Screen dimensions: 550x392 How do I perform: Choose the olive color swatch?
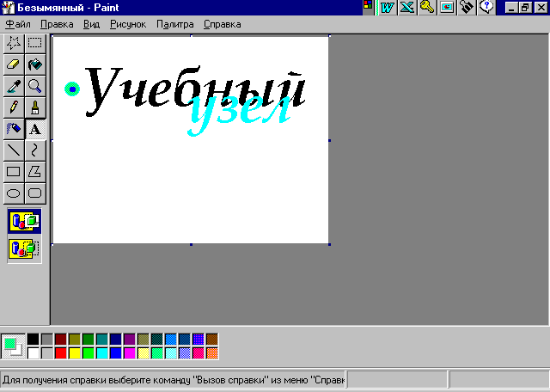[75, 340]
